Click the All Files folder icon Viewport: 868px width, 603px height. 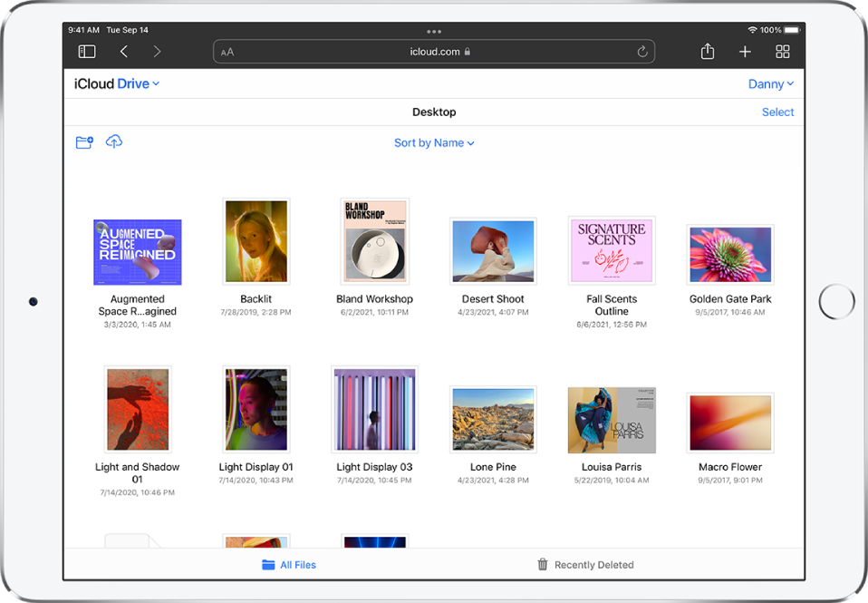(x=268, y=565)
